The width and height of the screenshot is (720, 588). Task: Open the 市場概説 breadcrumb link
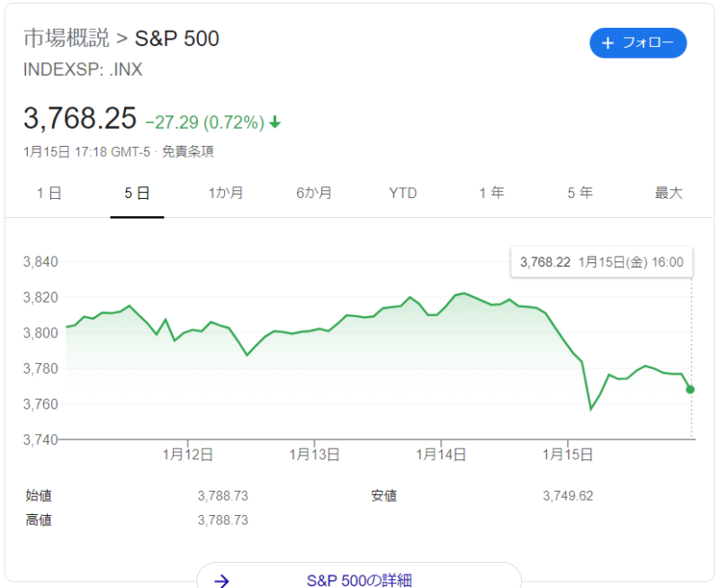coord(66,38)
